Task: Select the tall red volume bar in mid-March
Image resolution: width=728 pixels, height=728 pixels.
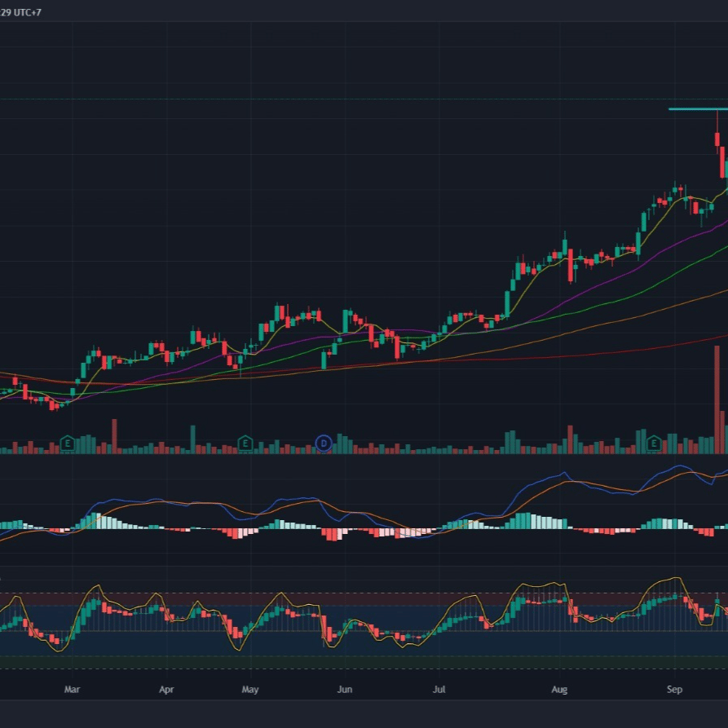Action: 114,436
